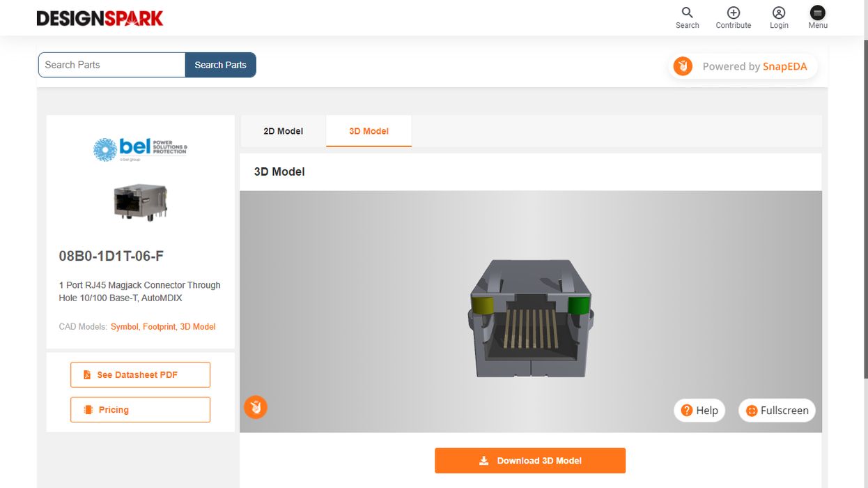Viewport: 868px width, 488px height.
Task: Click the Download 3D Model button
Action: click(529, 460)
